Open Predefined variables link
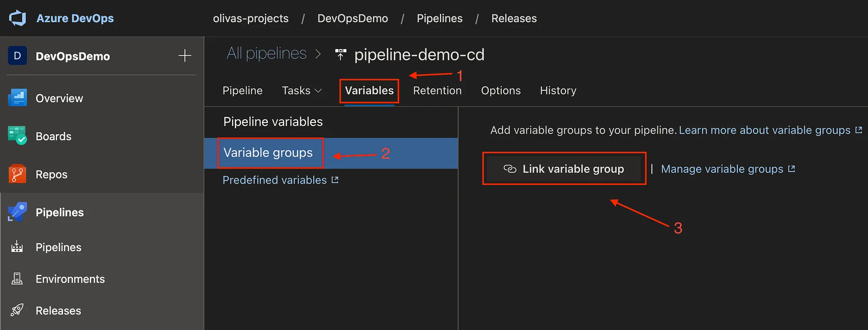 coord(275,180)
